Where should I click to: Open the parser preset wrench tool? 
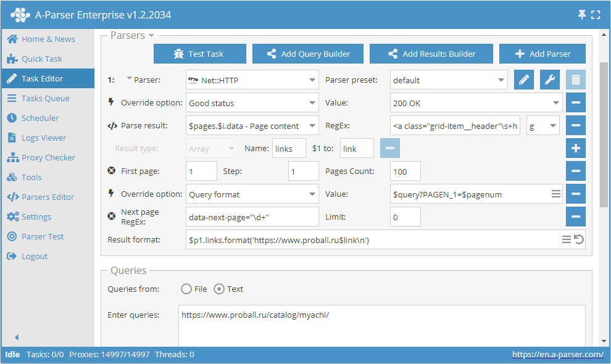point(549,80)
